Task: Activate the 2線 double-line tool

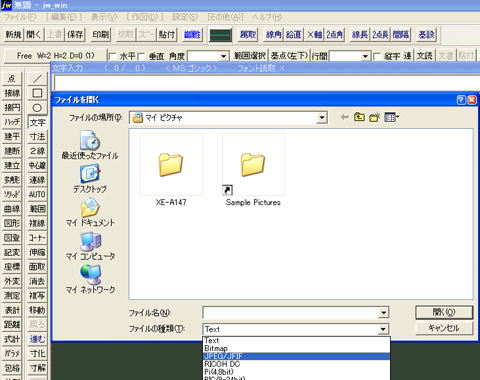Action: 37,151
